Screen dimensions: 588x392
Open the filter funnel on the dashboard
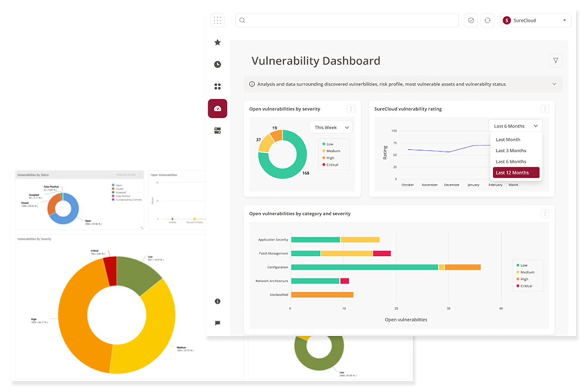click(x=555, y=61)
